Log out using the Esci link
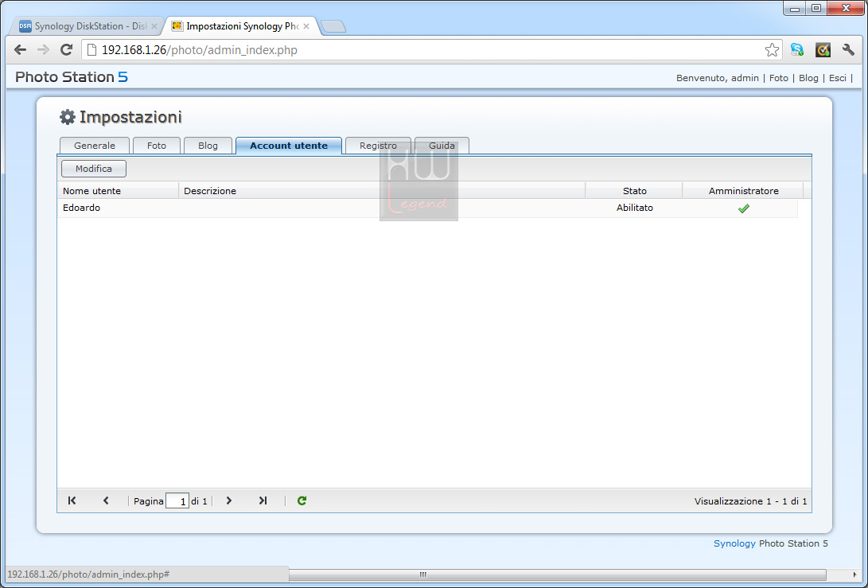The image size is (868, 588). (x=838, y=78)
